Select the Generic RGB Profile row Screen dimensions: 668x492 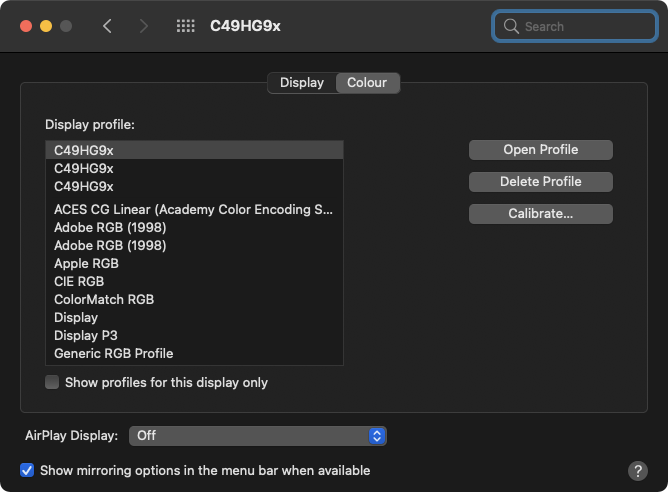click(x=194, y=354)
